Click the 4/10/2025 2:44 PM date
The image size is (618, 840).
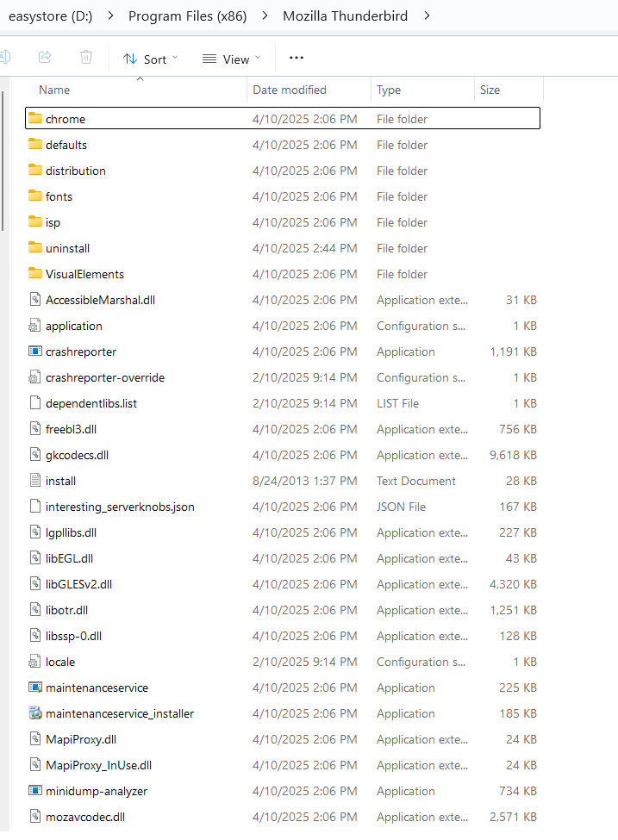(x=304, y=248)
